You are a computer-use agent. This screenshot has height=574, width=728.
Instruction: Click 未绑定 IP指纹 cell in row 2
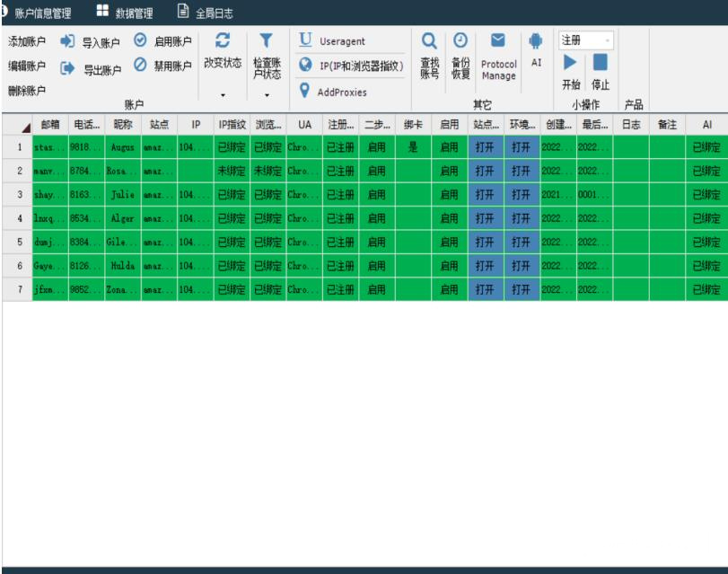[x=232, y=171]
